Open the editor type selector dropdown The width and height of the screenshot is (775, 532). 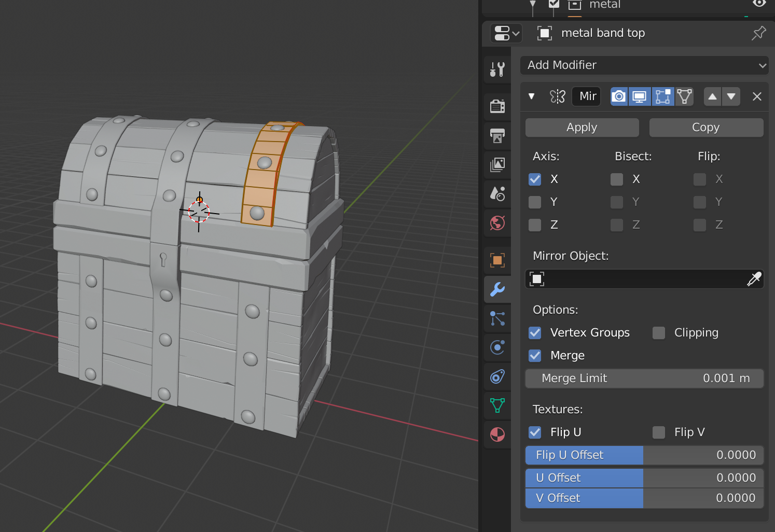point(506,33)
